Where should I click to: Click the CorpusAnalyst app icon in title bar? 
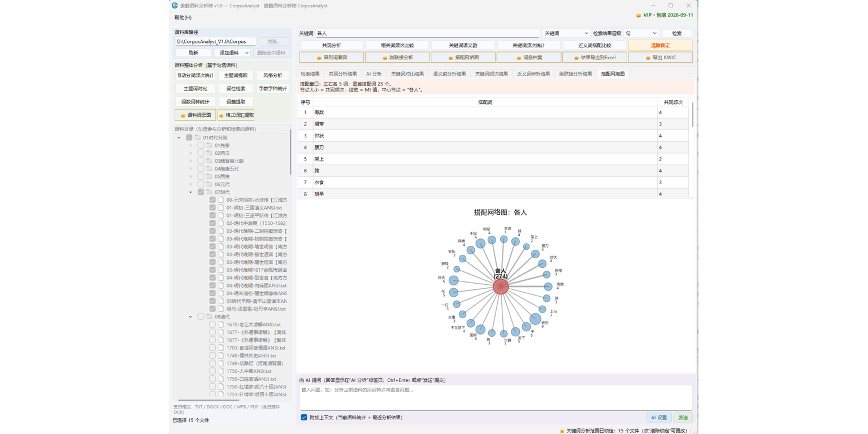(x=175, y=6)
